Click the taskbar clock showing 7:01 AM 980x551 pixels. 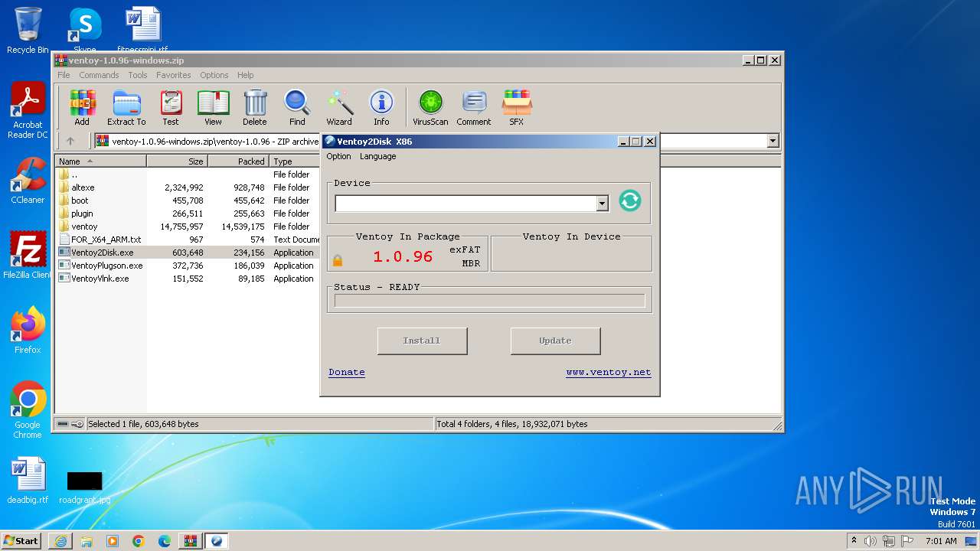click(941, 541)
